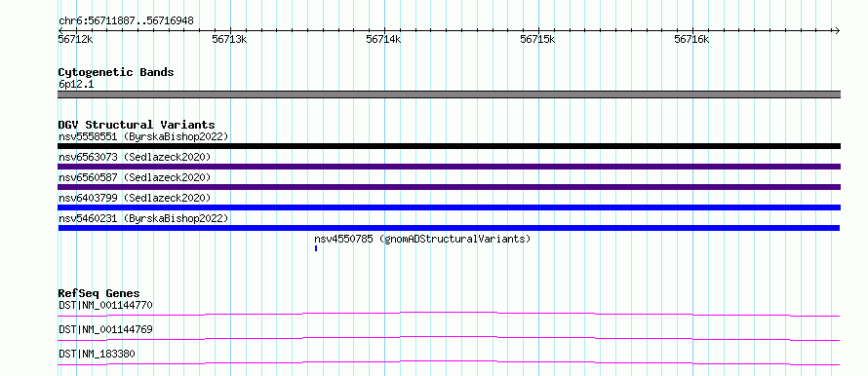Open the nsv6403799 (Sedlazeck2020) variant label
This screenshot has height=376, width=868.
tap(135, 198)
